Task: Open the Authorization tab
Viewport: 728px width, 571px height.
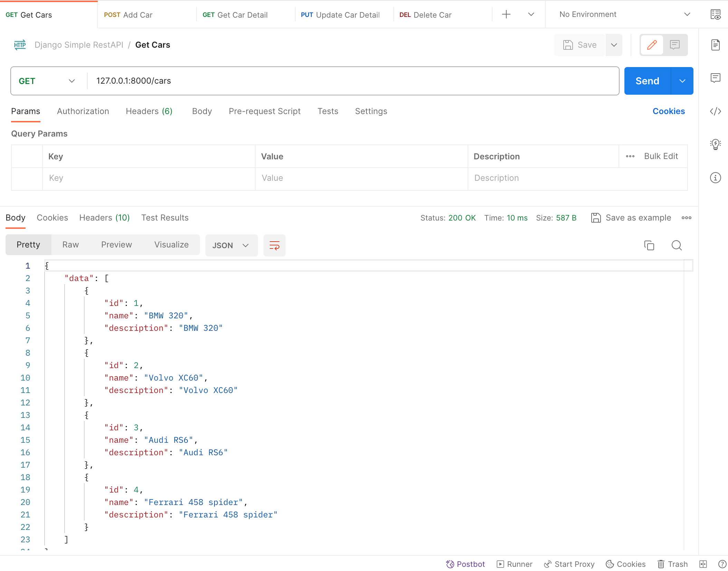Action: 83,111
